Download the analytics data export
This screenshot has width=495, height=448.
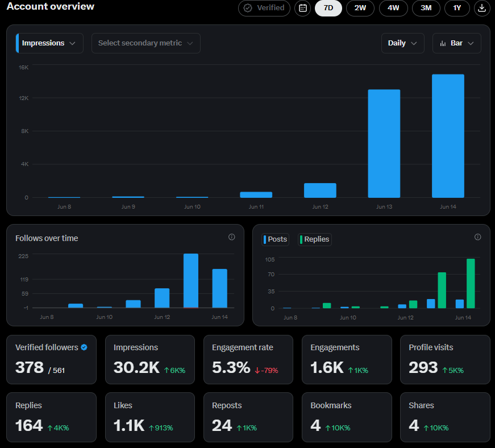click(x=482, y=8)
